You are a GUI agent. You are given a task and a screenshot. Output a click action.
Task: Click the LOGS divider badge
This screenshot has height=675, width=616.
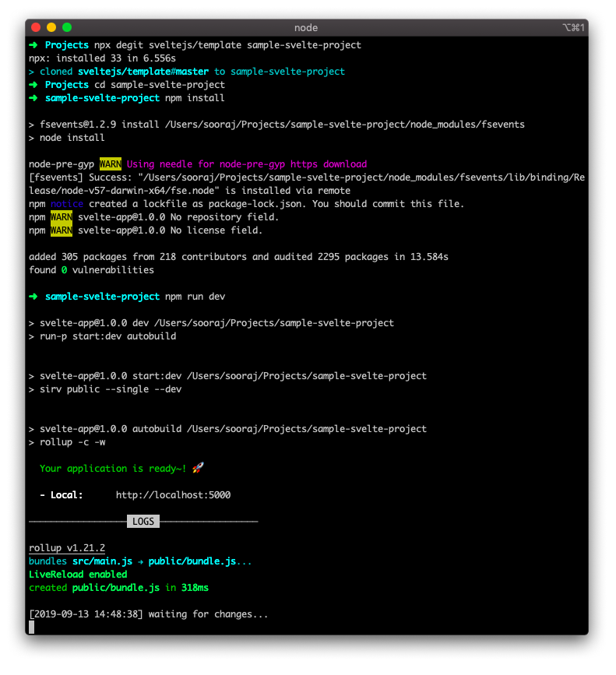143,522
